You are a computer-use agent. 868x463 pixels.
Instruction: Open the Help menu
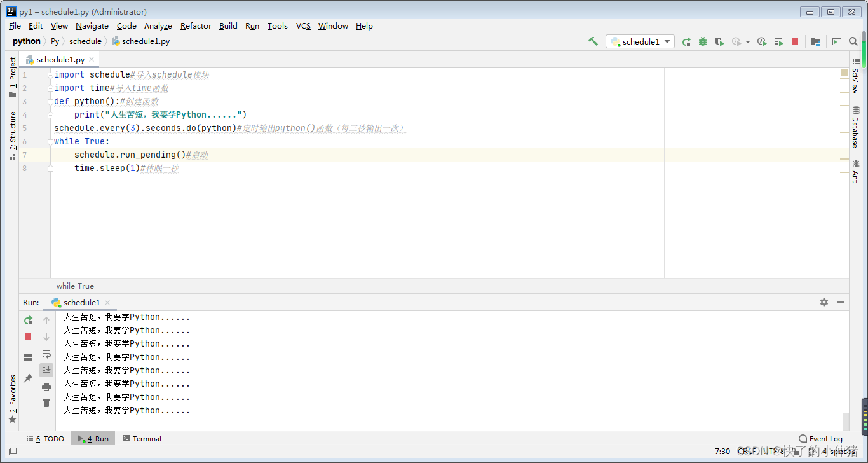(364, 26)
